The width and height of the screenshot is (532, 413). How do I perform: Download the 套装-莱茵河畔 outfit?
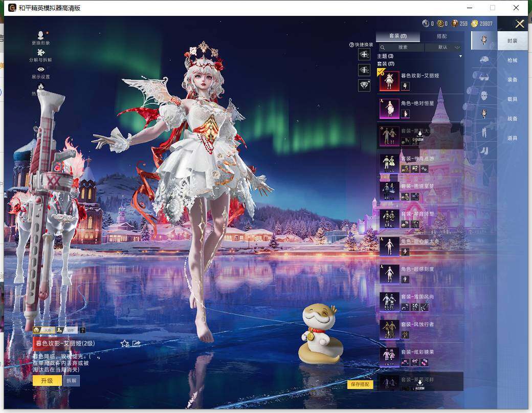tap(419, 383)
